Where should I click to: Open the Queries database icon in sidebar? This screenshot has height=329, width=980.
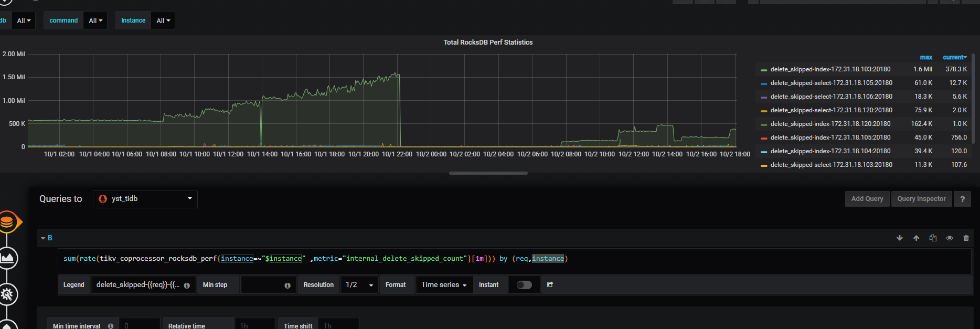click(x=7, y=222)
